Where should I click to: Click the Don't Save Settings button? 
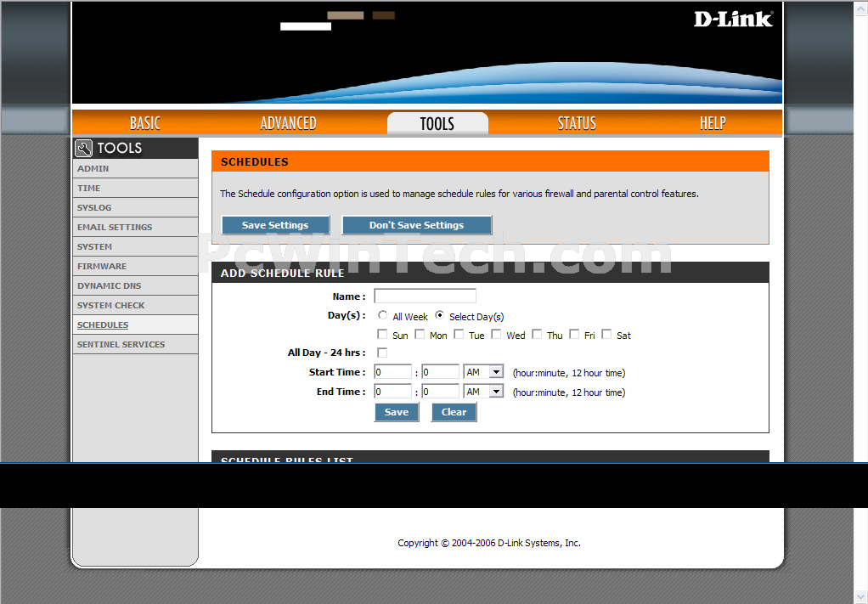click(416, 225)
